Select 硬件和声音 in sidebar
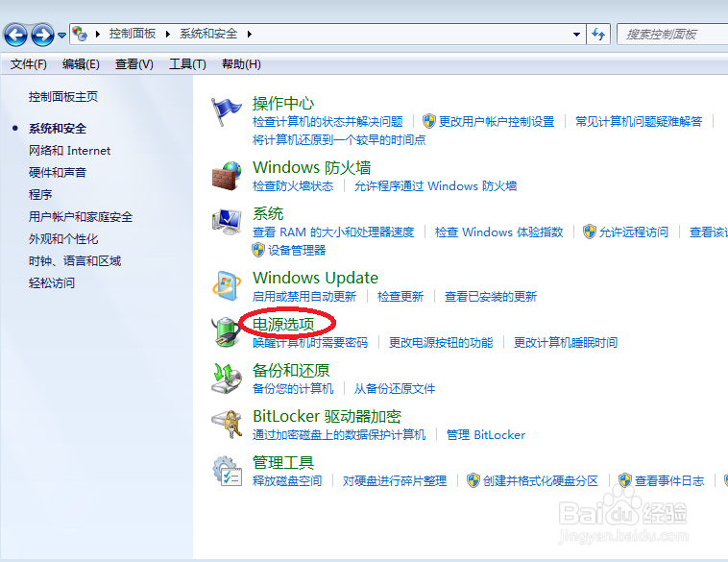This screenshot has width=728, height=562. point(58,173)
